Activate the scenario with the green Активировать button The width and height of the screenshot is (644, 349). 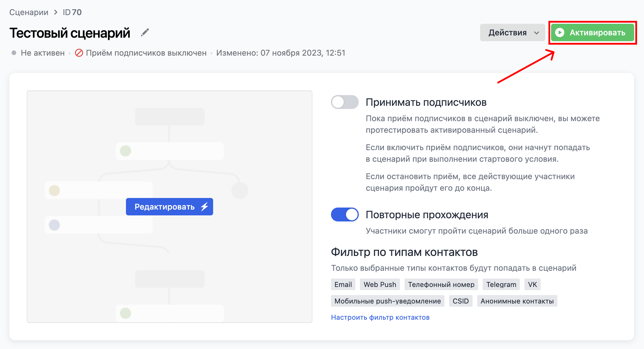tap(592, 32)
